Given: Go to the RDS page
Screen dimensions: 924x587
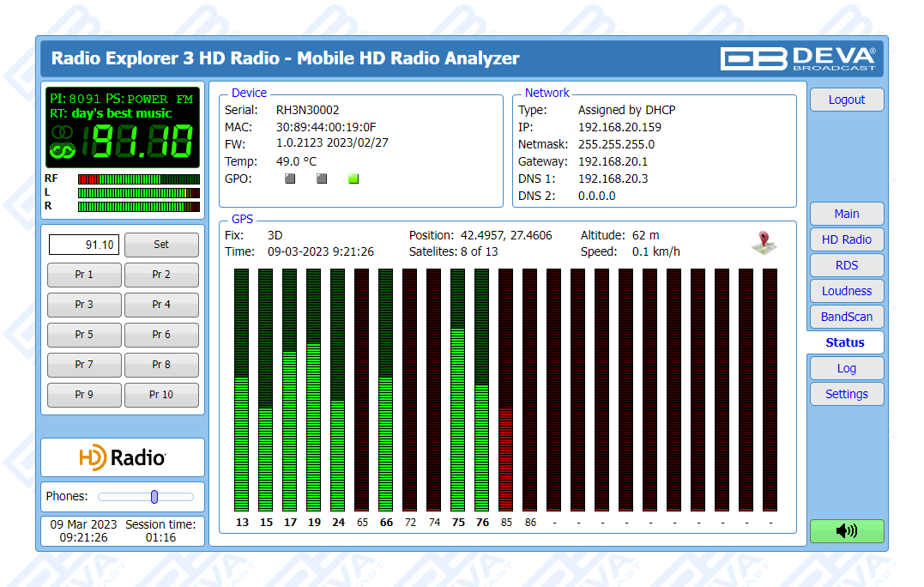Looking at the screenshot, I should [x=846, y=265].
